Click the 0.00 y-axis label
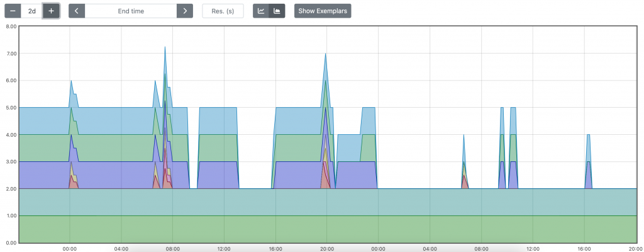The height and width of the screenshot is (252, 644). (x=9, y=243)
